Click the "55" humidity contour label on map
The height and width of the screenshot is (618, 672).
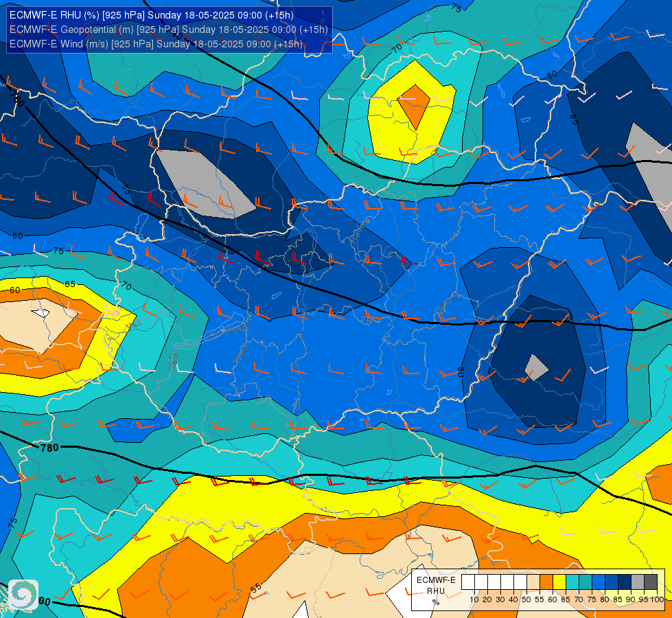(256, 588)
